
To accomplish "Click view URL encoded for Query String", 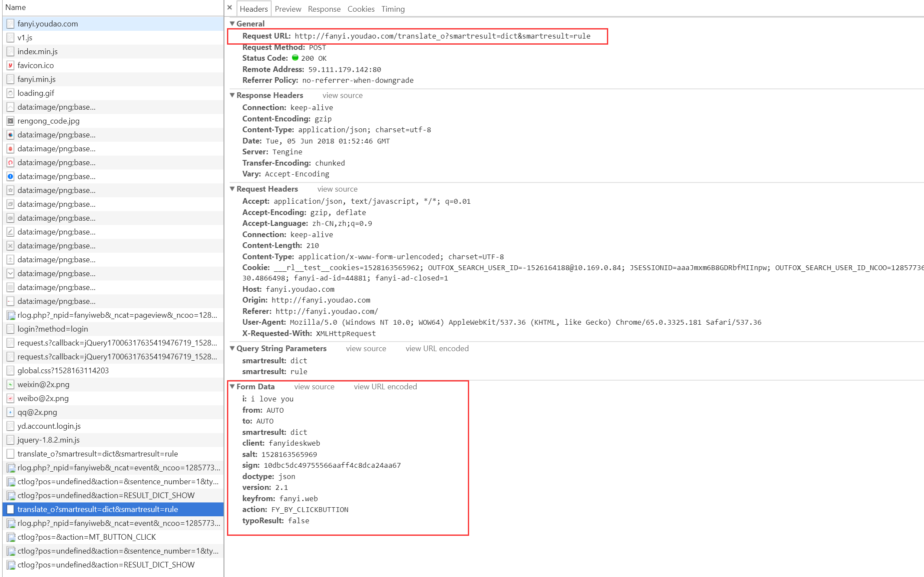I will point(437,349).
